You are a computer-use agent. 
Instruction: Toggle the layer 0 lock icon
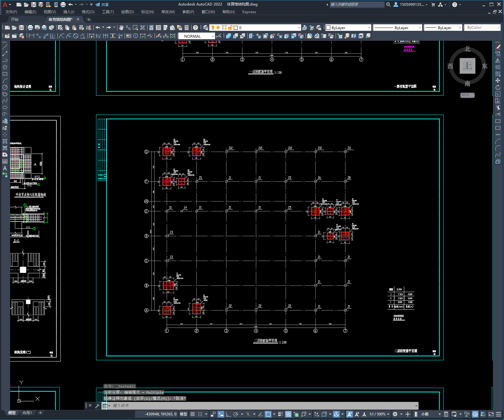[230, 28]
